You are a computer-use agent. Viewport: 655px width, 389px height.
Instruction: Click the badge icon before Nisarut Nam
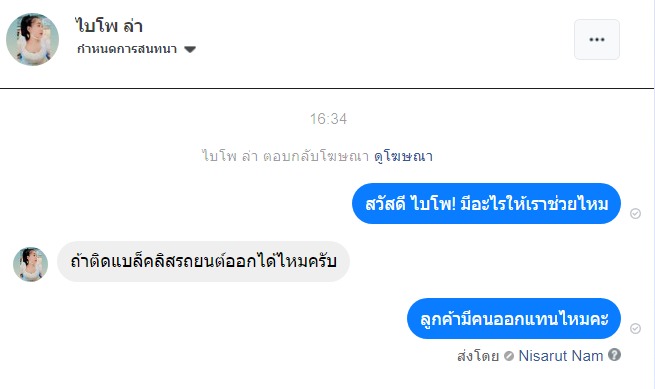508,356
